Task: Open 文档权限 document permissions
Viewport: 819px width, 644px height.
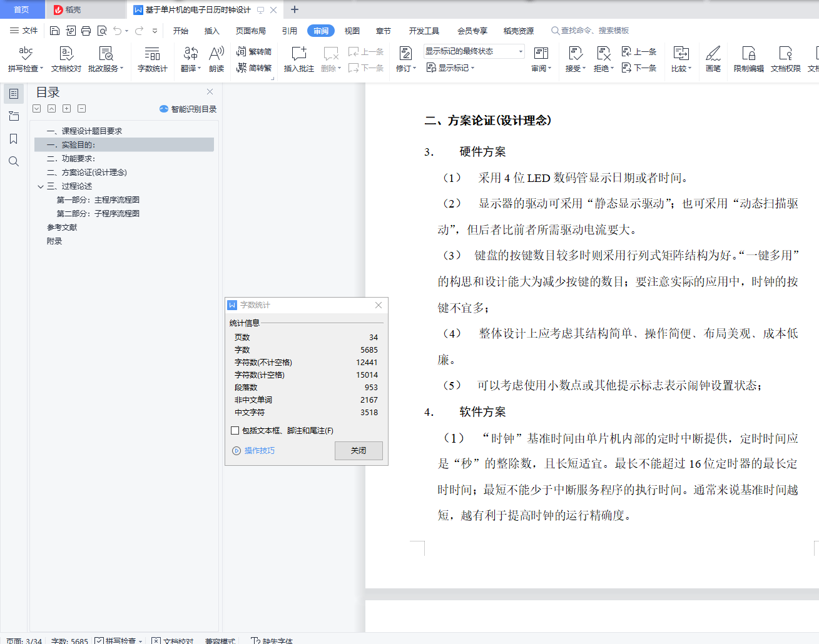Action: point(786,59)
